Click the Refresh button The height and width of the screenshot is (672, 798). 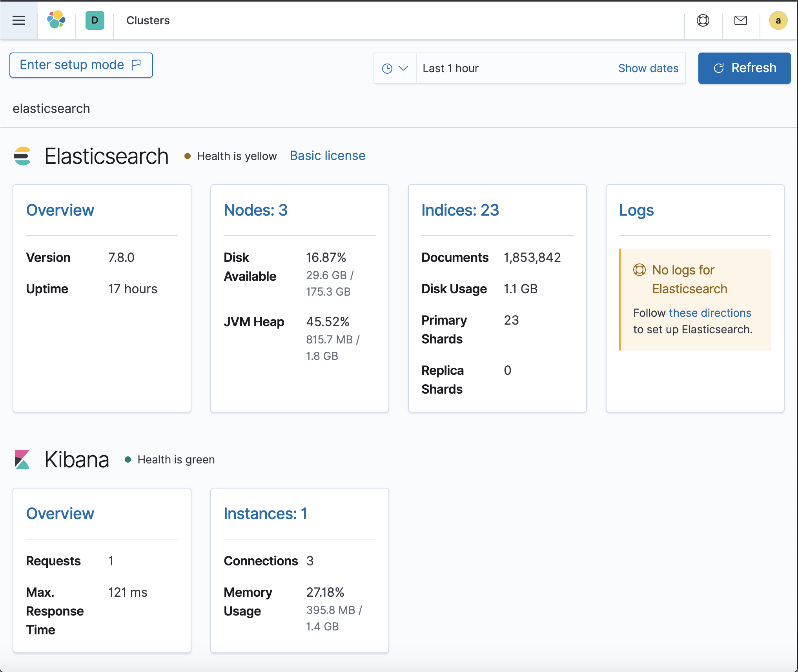click(x=744, y=68)
